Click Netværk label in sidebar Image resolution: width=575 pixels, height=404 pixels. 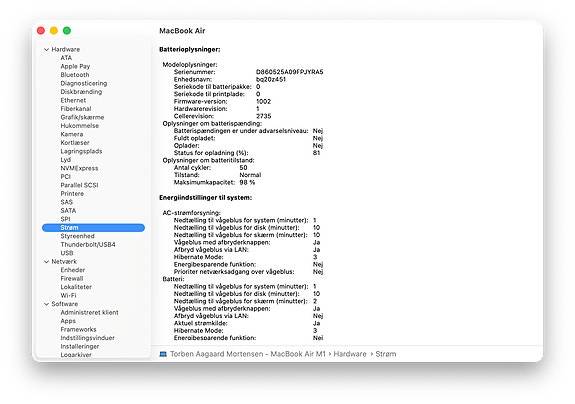click(64, 261)
